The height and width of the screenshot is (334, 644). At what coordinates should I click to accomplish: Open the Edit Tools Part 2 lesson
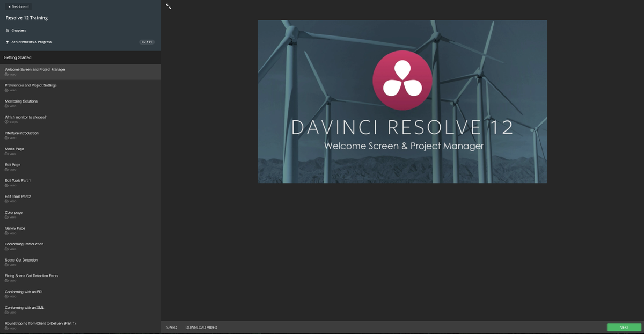coord(80,199)
